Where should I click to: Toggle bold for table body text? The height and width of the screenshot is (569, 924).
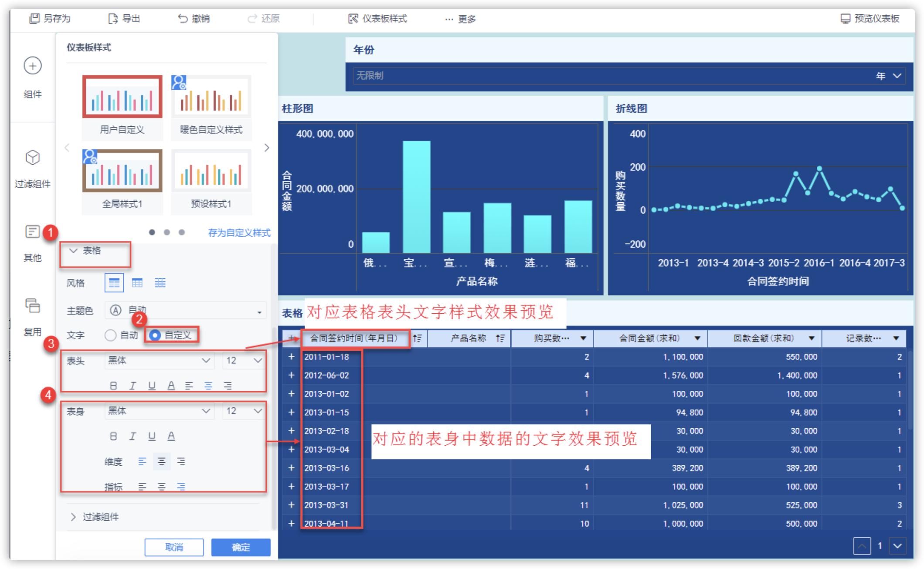click(113, 436)
